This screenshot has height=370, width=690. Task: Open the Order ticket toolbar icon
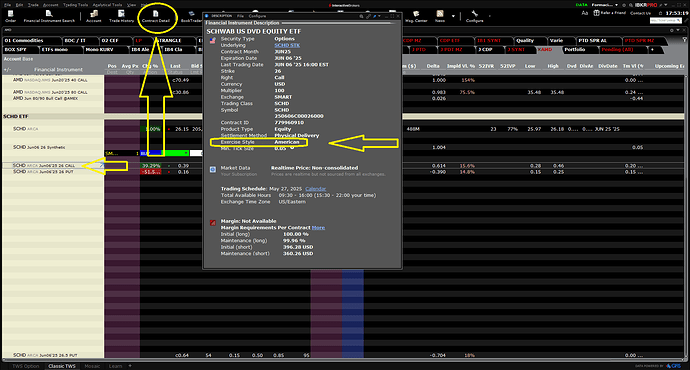(11, 16)
